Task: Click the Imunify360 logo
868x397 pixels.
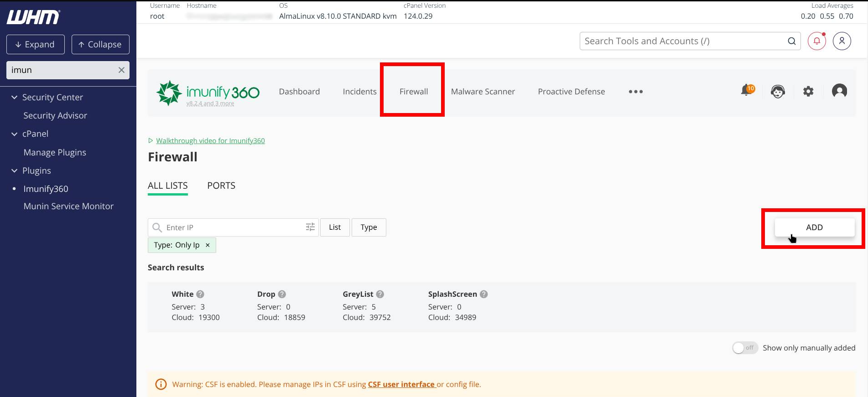Action: [x=208, y=93]
